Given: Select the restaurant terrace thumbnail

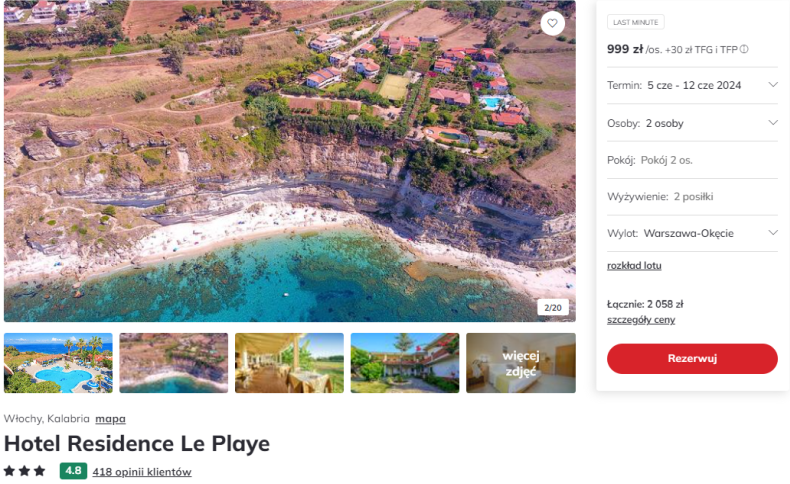Looking at the screenshot, I should pyautogui.click(x=289, y=363).
